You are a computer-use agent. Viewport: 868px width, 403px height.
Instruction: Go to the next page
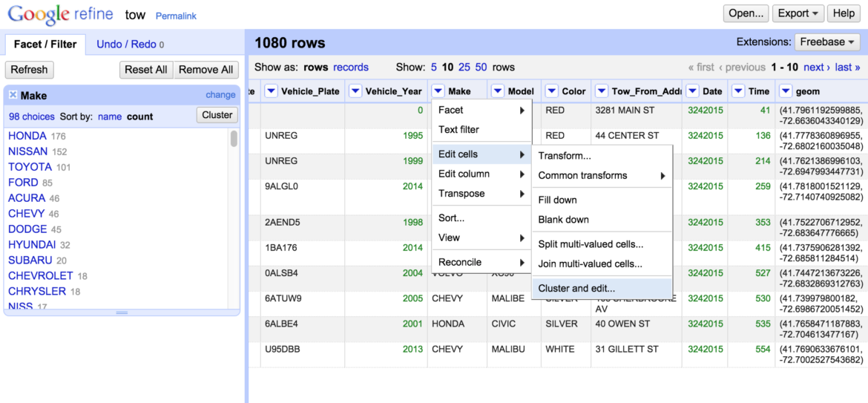click(x=817, y=68)
